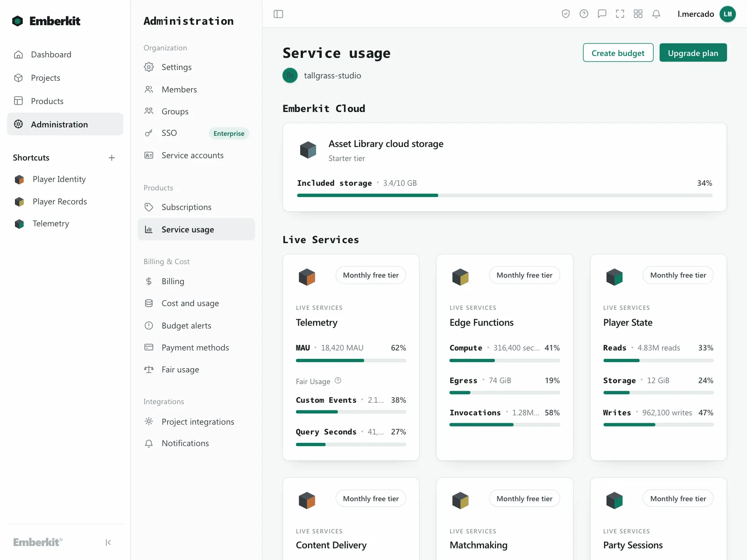
Task: Open the Billing page
Action: (196, 281)
